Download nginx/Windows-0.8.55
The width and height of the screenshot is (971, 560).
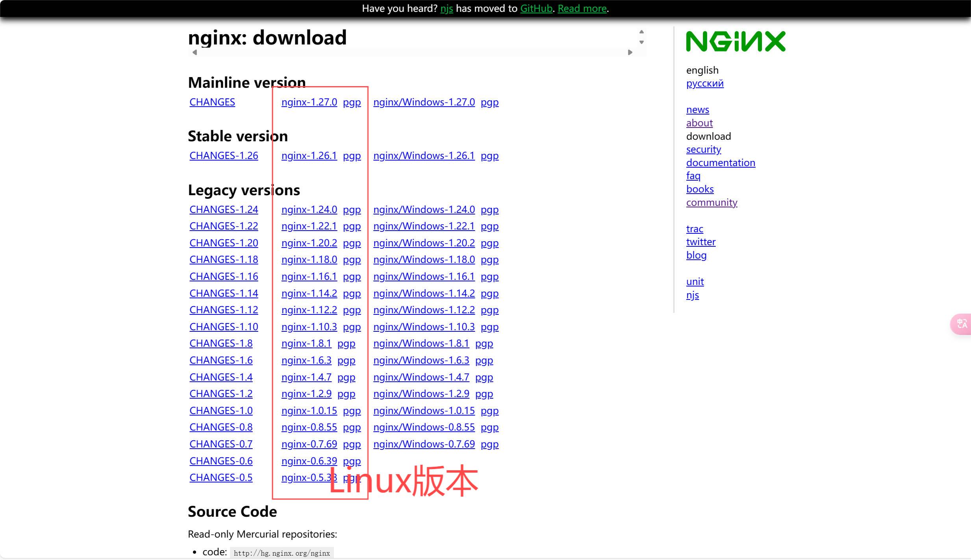pos(424,427)
